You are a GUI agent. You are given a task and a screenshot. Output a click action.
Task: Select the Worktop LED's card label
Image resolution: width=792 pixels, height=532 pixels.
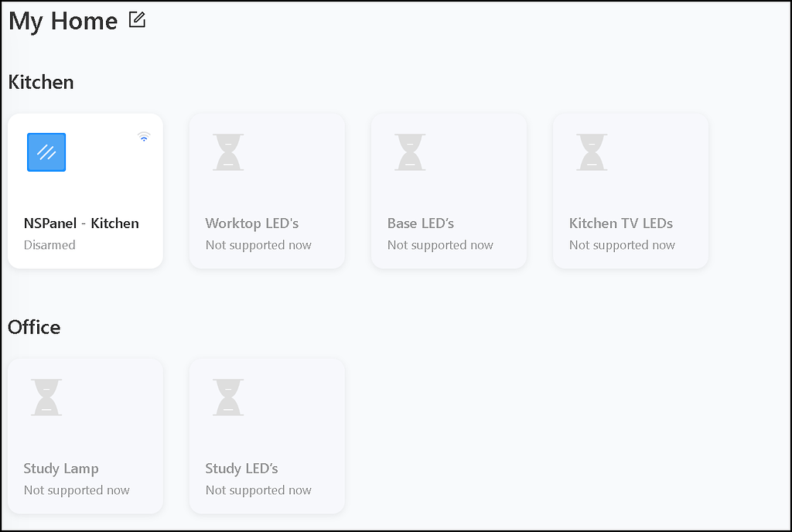pos(251,223)
